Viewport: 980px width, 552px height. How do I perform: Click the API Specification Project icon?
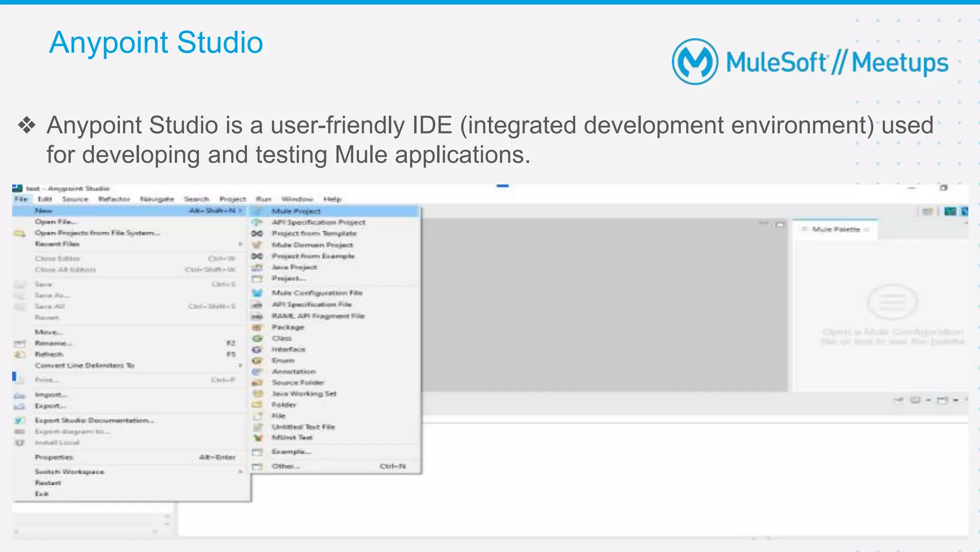[257, 222]
